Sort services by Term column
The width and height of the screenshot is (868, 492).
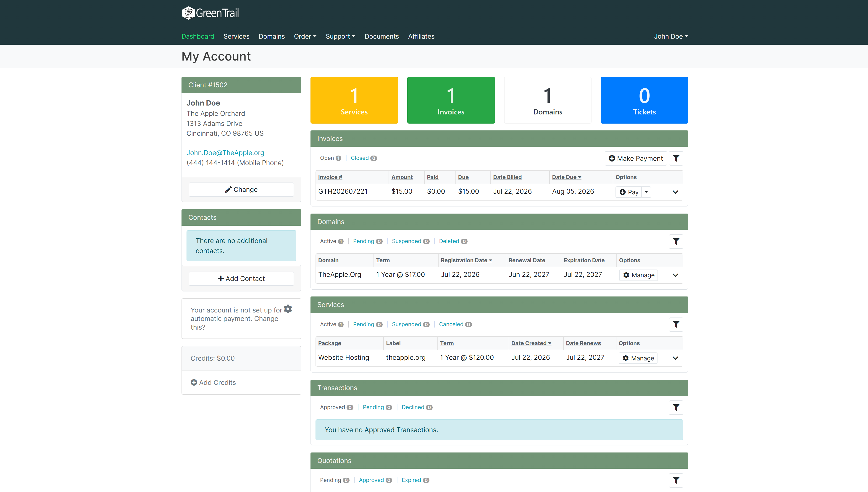pyautogui.click(x=447, y=343)
